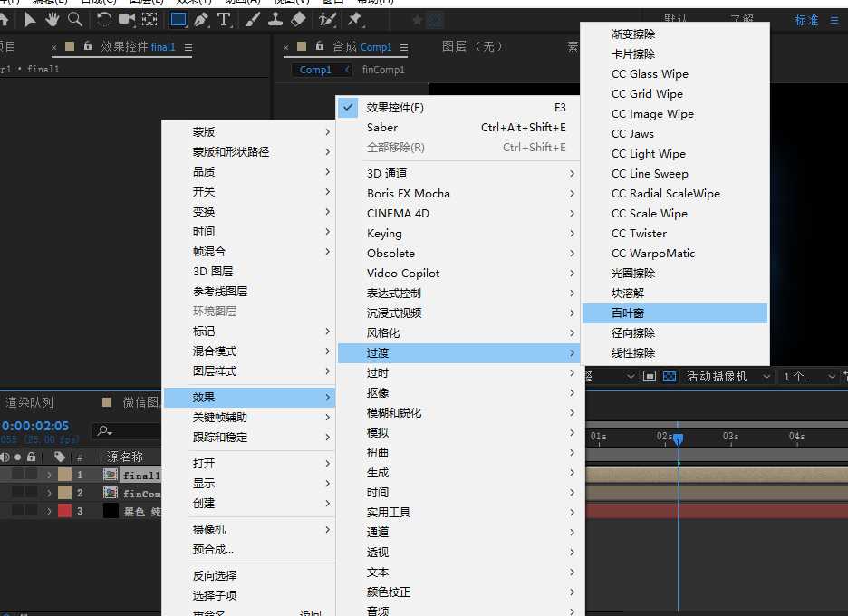The width and height of the screenshot is (848, 616).
Task: Choose CC Glass Wipe effect
Action: point(675,74)
